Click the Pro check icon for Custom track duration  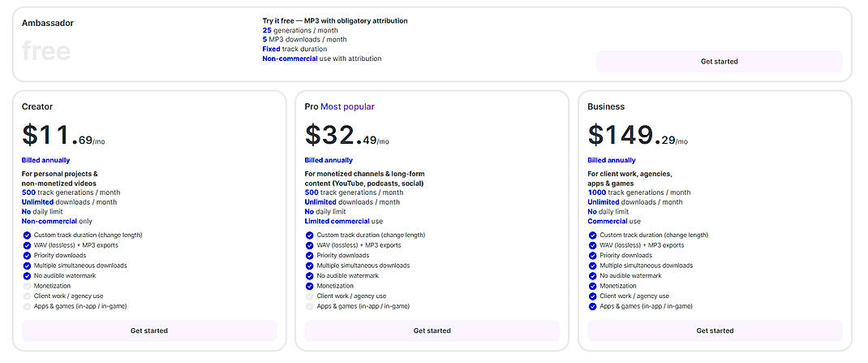[309, 235]
